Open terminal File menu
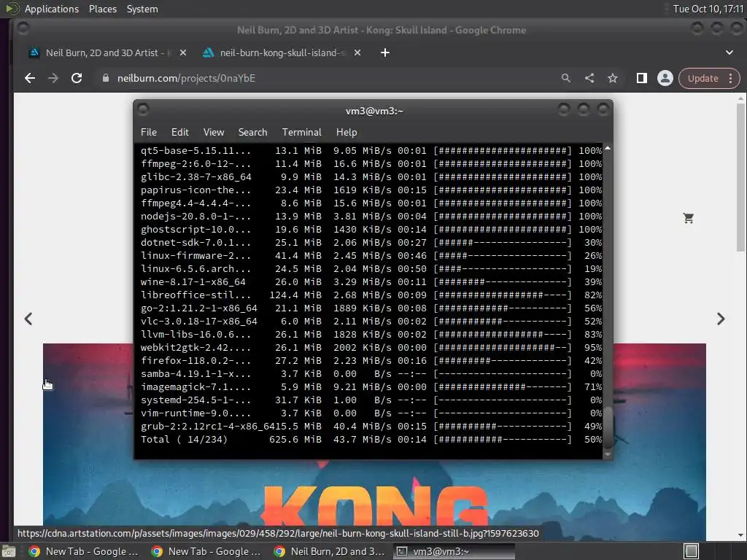 point(149,132)
